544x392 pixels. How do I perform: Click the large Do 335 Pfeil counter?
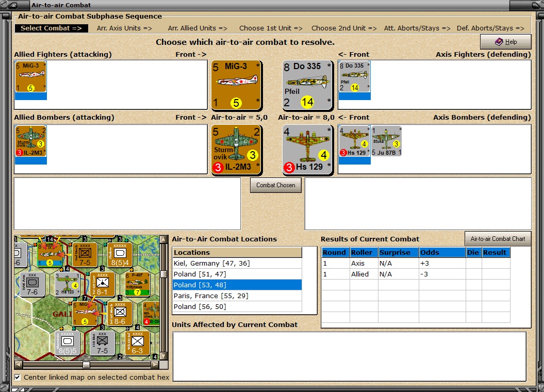(307, 85)
